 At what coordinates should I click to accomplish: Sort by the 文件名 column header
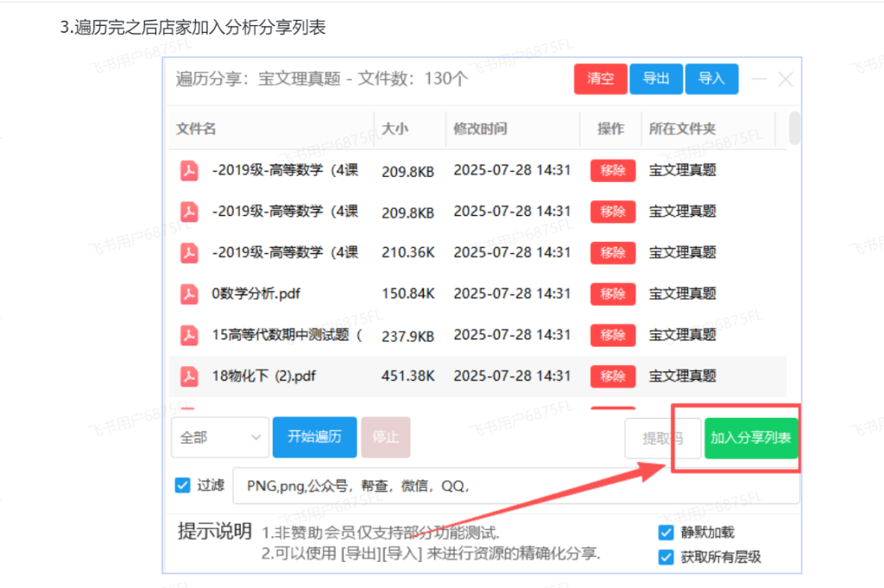(196, 129)
